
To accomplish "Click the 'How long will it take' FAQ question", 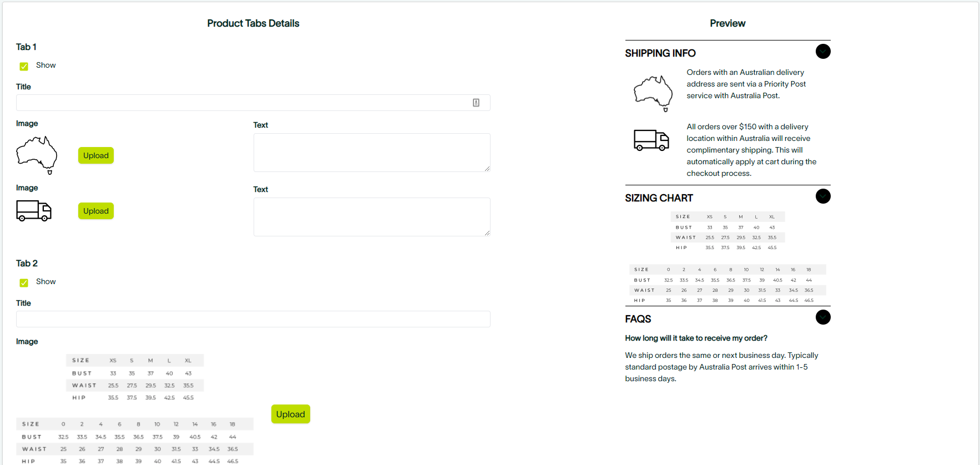I will click(696, 338).
